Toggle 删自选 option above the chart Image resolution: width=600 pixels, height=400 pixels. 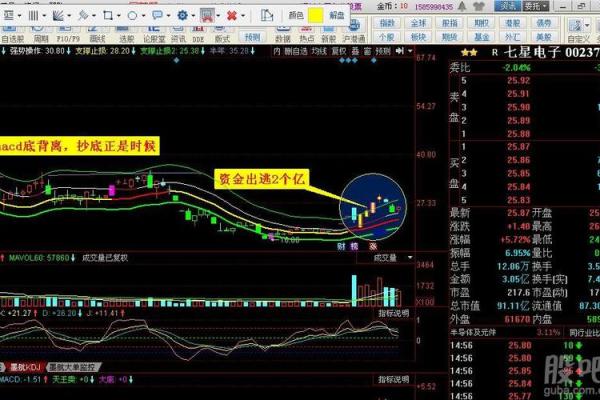296,51
